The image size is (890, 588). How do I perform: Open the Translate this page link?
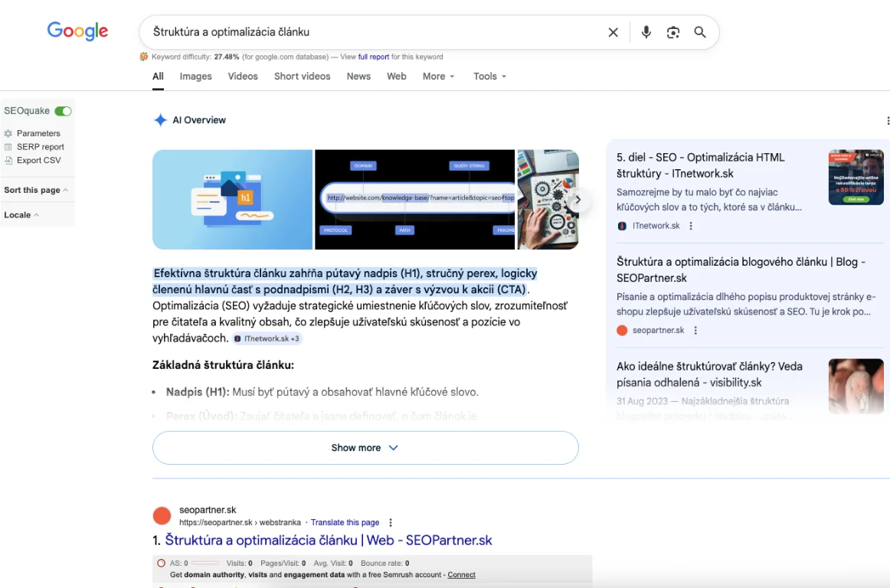click(345, 522)
